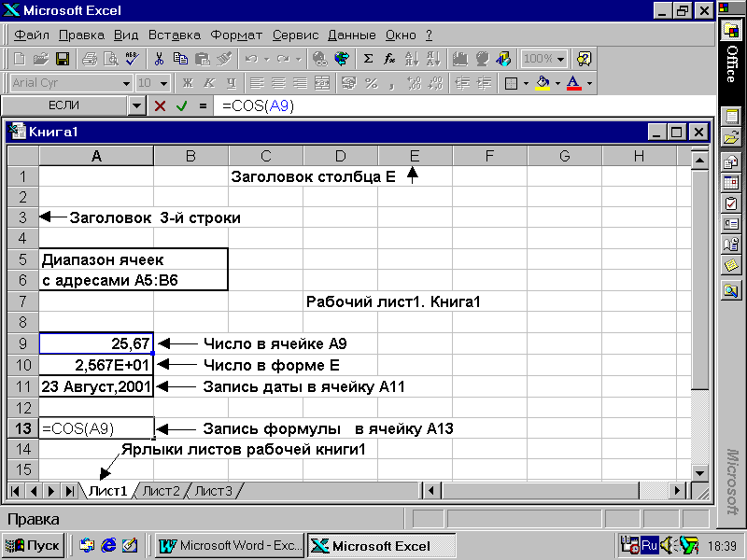747x560 pixels.
Task: Switch to the Лист2 sheet tab
Action: pyautogui.click(x=161, y=491)
